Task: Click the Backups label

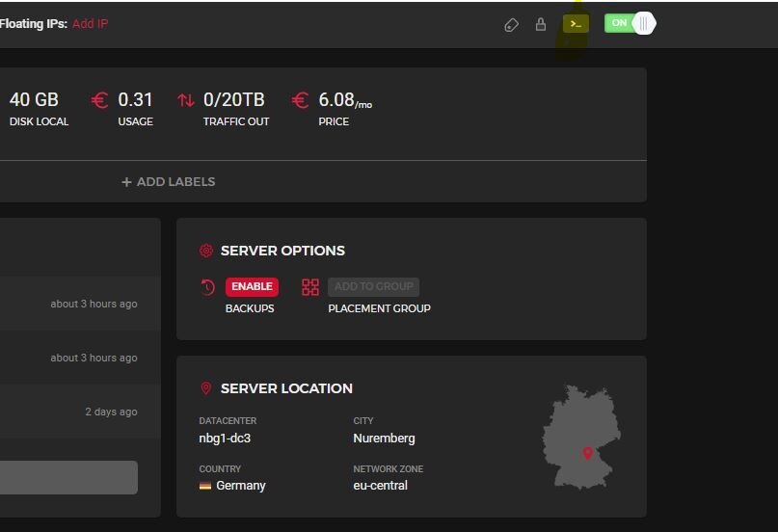Action: [250, 308]
